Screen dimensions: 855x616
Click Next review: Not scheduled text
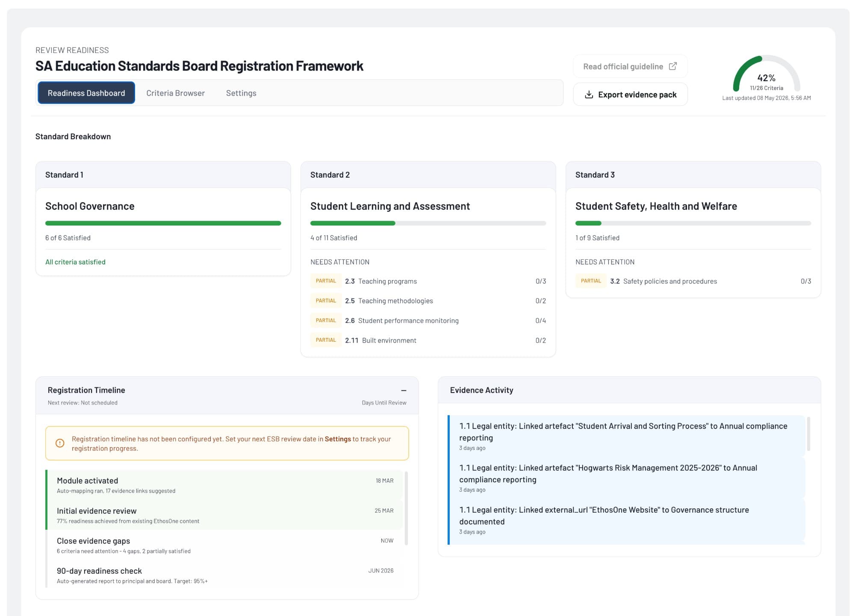coord(83,402)
